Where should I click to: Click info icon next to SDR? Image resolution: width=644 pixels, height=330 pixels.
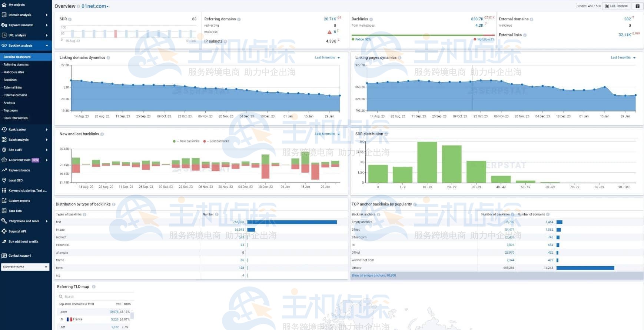click(70, 19)
